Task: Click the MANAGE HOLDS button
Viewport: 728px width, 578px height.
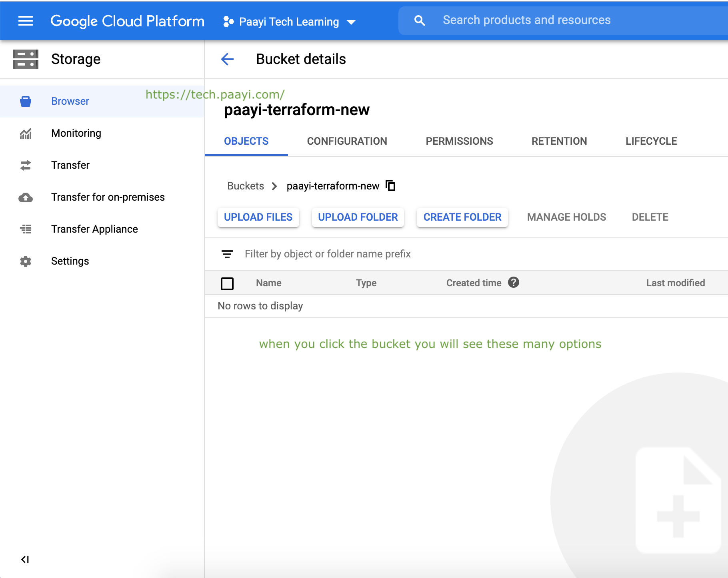Action: pyautogui.click(x=567, y=217)
